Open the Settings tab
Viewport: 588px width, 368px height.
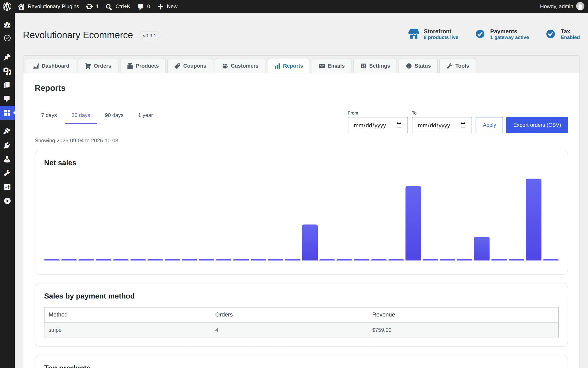pyautogui.click(x=375, y=66)
